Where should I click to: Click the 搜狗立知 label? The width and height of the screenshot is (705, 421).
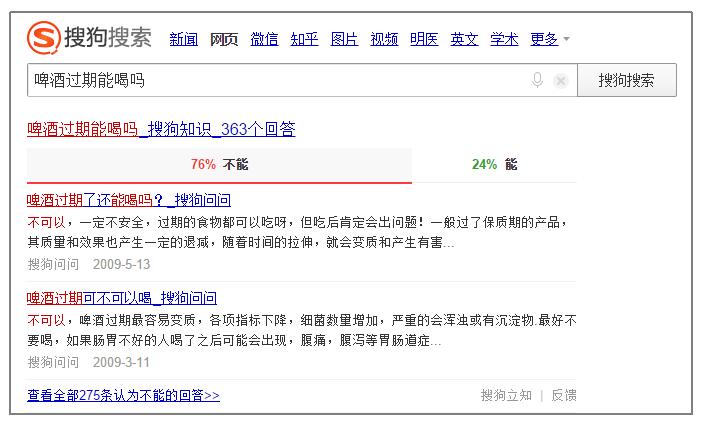click(x=506, y=395)
